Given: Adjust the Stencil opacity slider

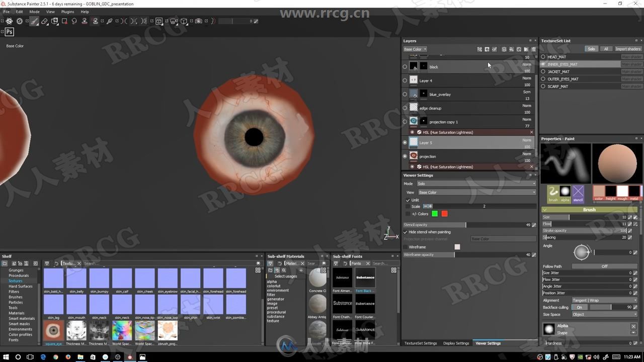Looking at the screenshot, I should tap(466, 225).
